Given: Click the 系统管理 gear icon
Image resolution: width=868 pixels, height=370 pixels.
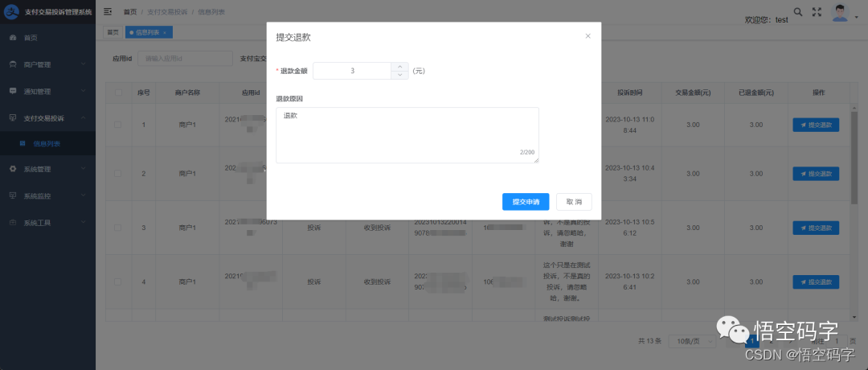Looking at the screenshot, I should [13, 169].
